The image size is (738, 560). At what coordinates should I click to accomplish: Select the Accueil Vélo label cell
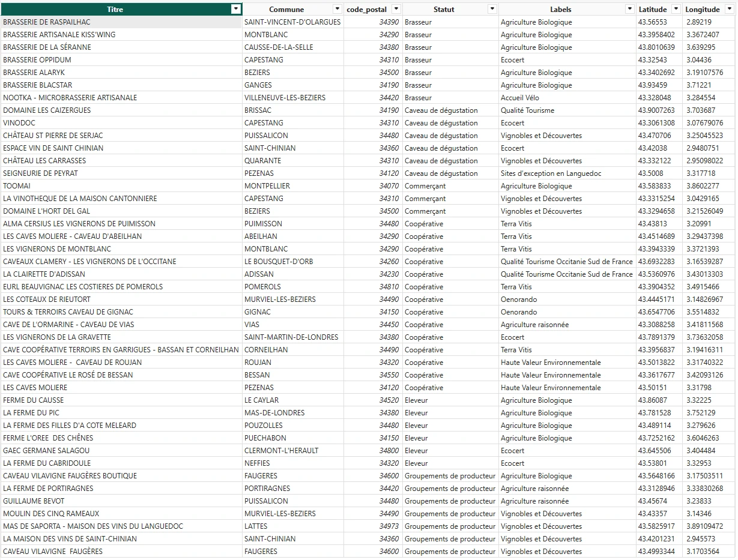[520, 98]
